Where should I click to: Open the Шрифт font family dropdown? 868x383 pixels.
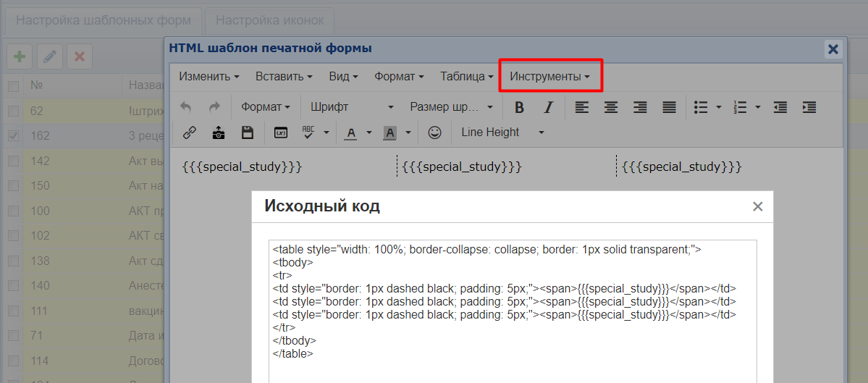click(351, 107)
